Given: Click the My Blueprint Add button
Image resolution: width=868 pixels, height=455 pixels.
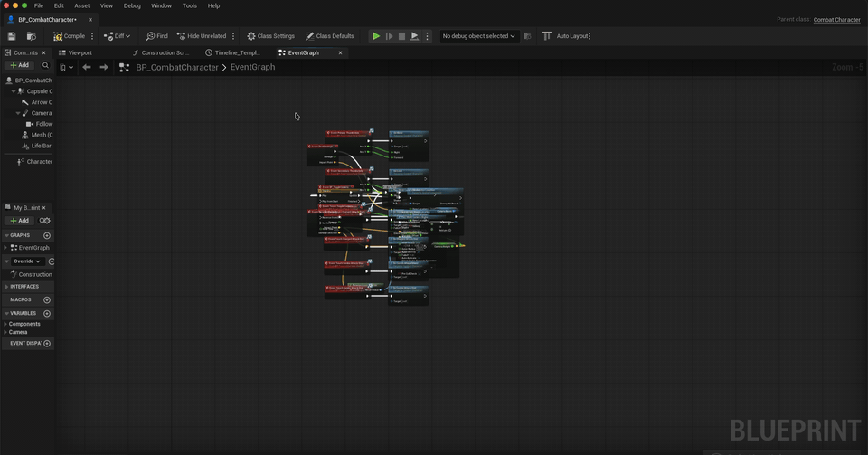Looking at the screenshot, I should coord(19,221).
